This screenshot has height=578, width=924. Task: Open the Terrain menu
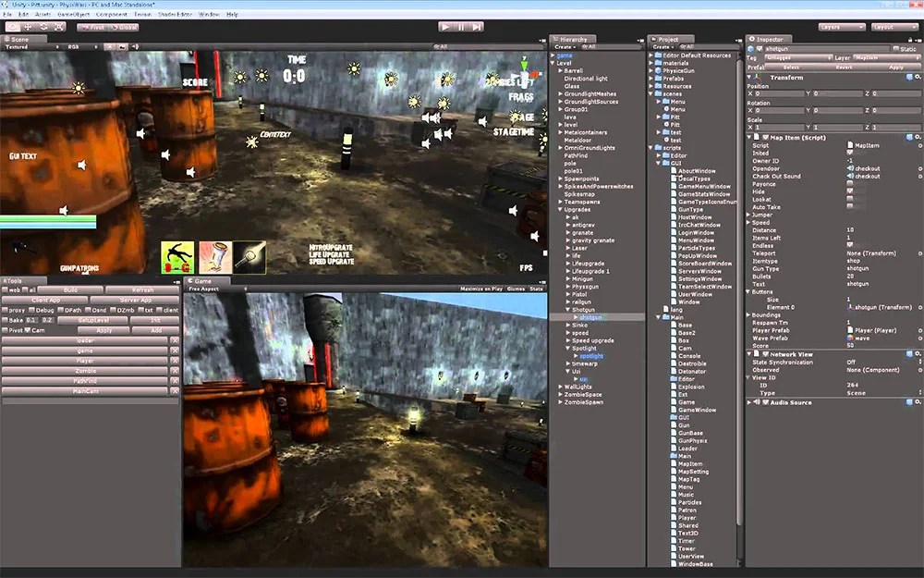click(x=142, y=14)
